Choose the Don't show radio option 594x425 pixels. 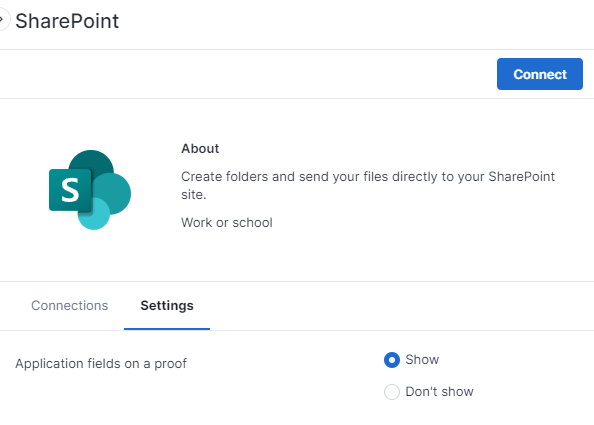392,392
